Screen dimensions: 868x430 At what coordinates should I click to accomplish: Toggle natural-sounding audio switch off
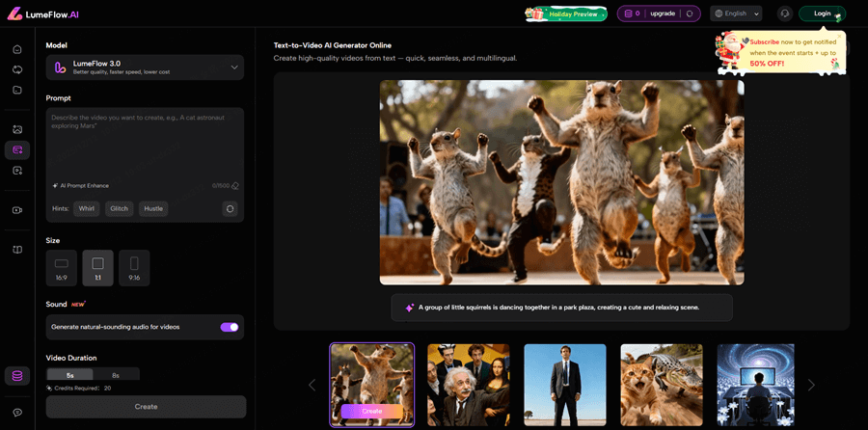[230, 327]
